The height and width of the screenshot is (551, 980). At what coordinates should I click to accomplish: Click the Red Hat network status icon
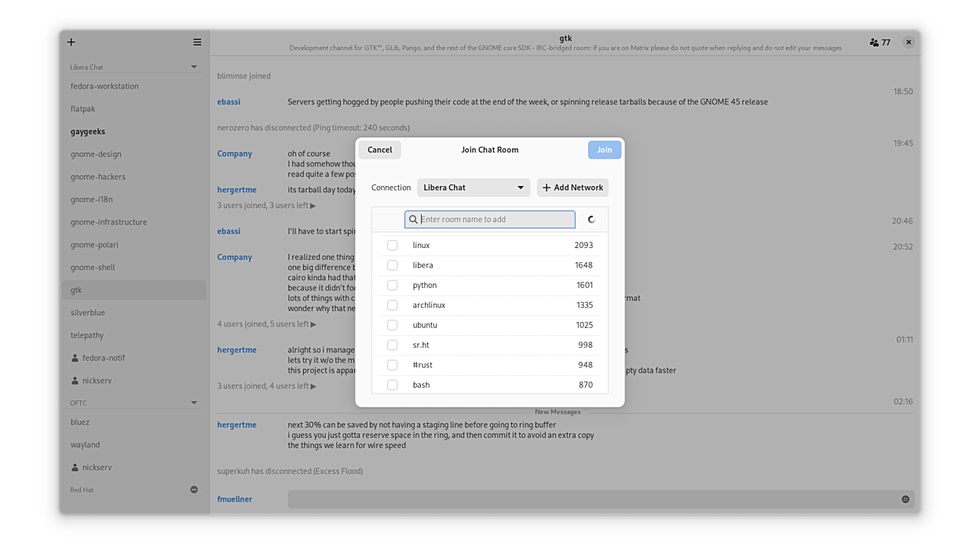194,490
